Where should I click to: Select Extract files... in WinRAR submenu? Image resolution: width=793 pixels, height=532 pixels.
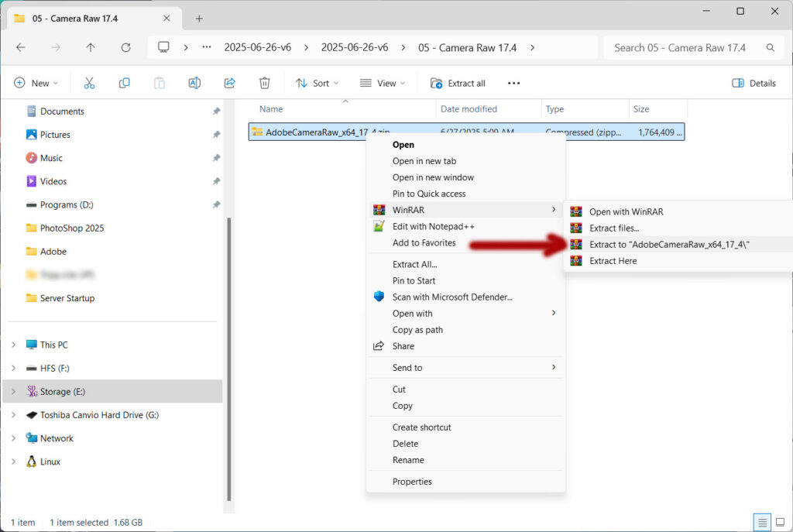678,228
